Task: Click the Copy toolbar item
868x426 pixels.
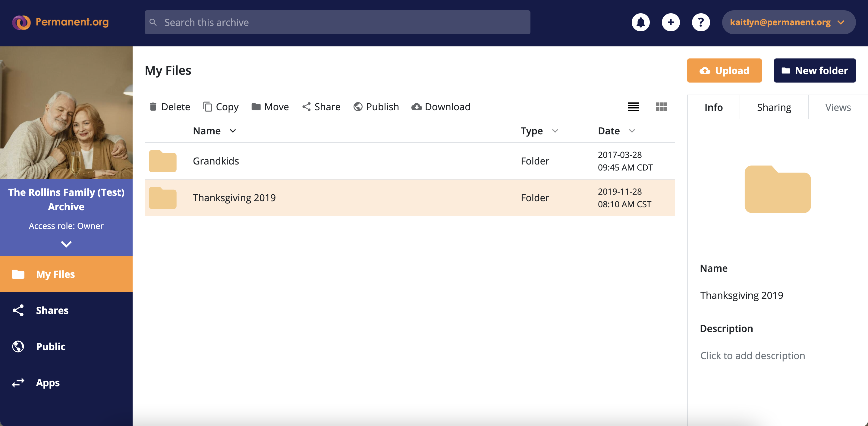Action: [221, 107]
